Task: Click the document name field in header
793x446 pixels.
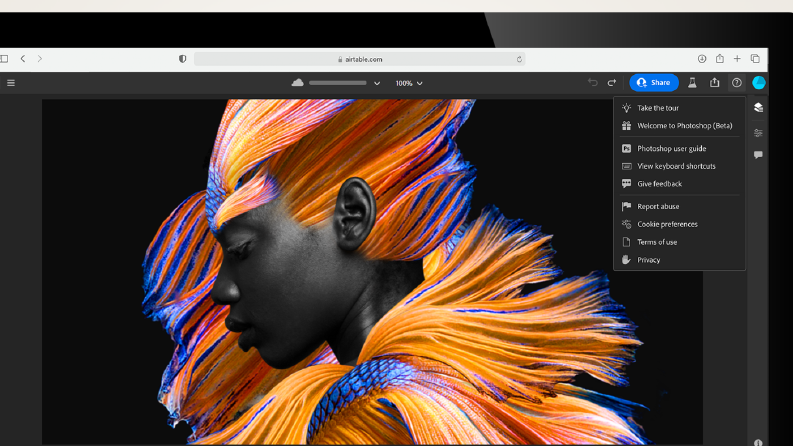Action: point(338,83)
